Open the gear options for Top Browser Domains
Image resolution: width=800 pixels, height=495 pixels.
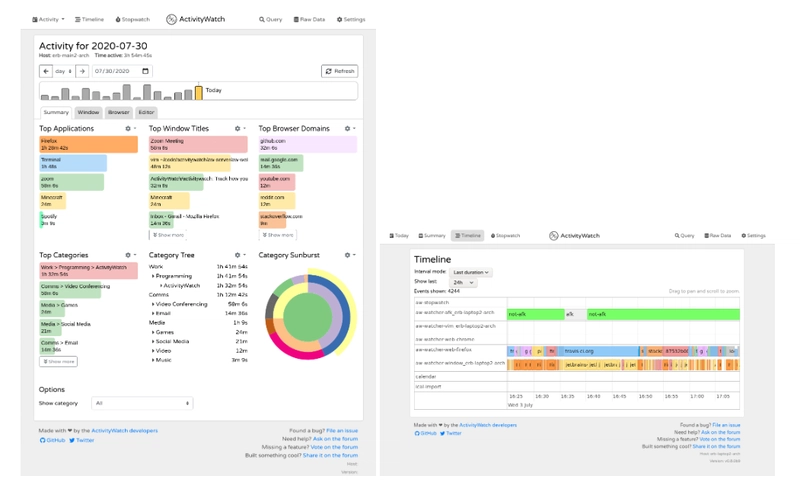tap(349, 129)
